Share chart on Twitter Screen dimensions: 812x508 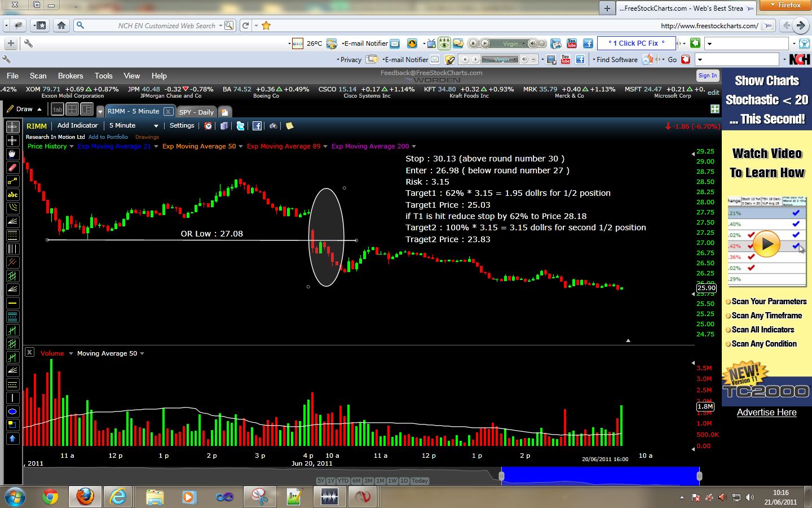tap(240, 126)
